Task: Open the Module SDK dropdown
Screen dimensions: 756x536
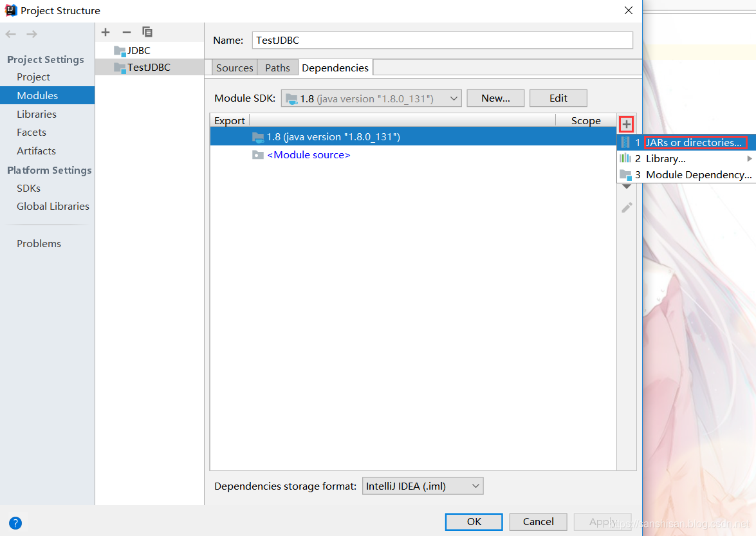Action: click(x=371, y=98)
